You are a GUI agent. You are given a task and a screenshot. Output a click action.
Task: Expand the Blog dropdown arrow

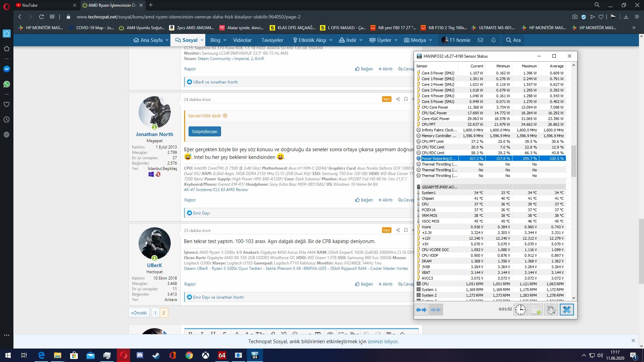225,40
